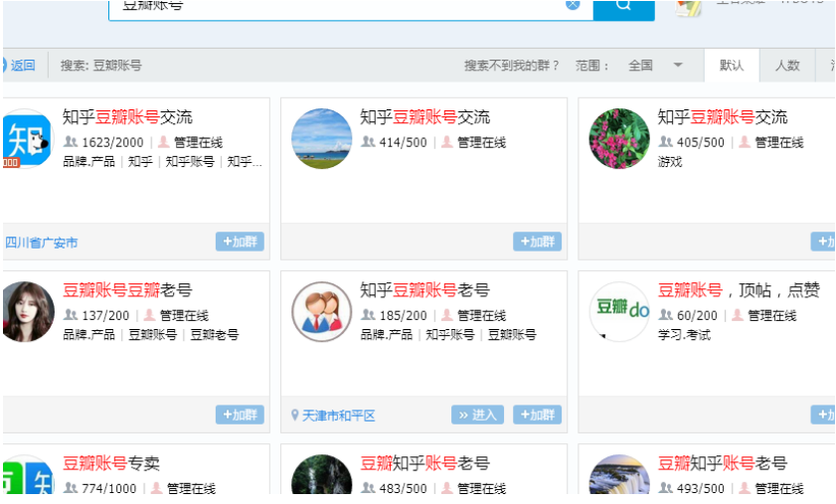Image resolution: width=836 pixels, height=504 pixels.
Task: Click the woman portrait avatar of 豆瓣账号豆瓣老号
Action: [x=26, y=311]
